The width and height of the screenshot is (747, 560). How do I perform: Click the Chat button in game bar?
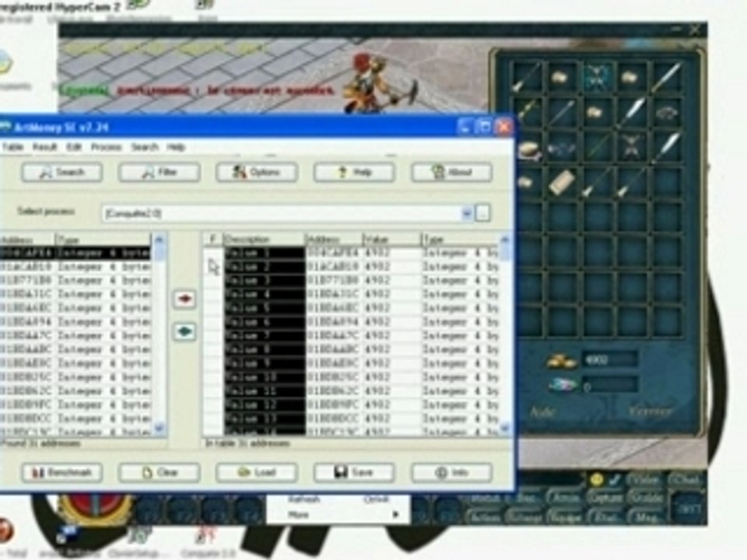click(686, 480)
